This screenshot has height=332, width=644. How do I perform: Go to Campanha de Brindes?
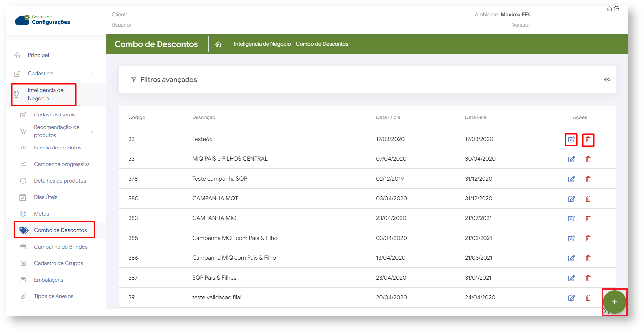(x=60, y=247)
